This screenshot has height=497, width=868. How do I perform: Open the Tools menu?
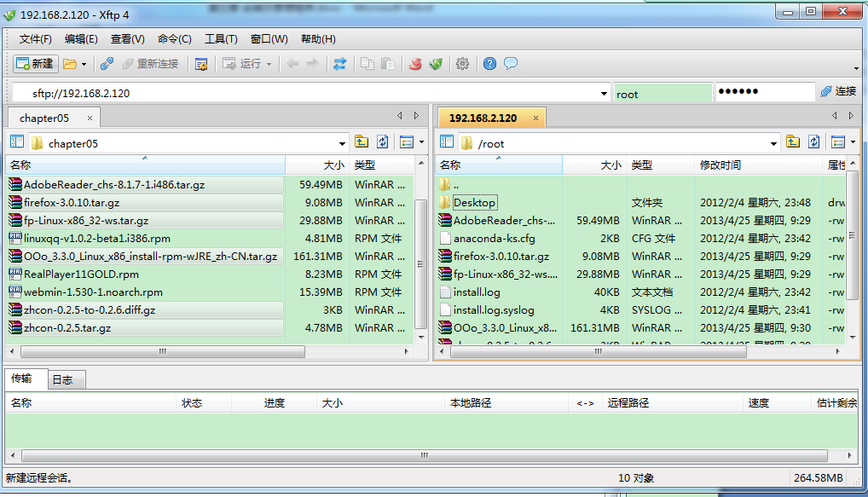[221, 38]
